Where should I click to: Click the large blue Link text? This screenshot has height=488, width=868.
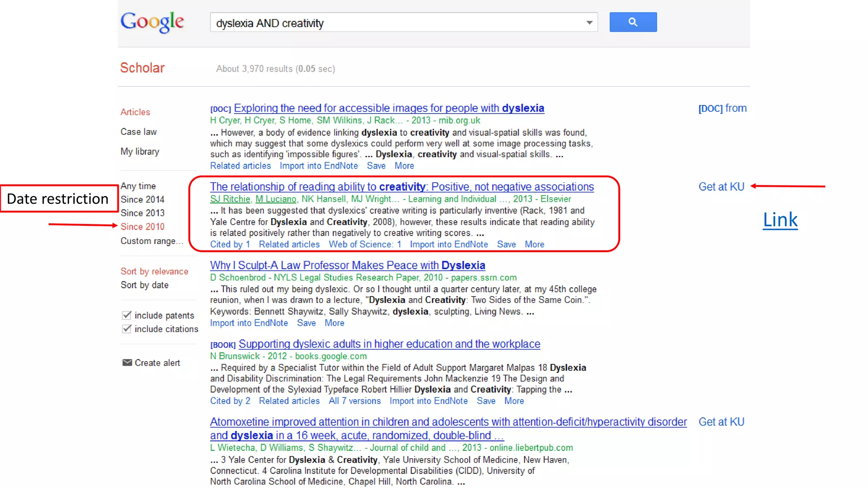pyautogui.click(x=780, y=220)
